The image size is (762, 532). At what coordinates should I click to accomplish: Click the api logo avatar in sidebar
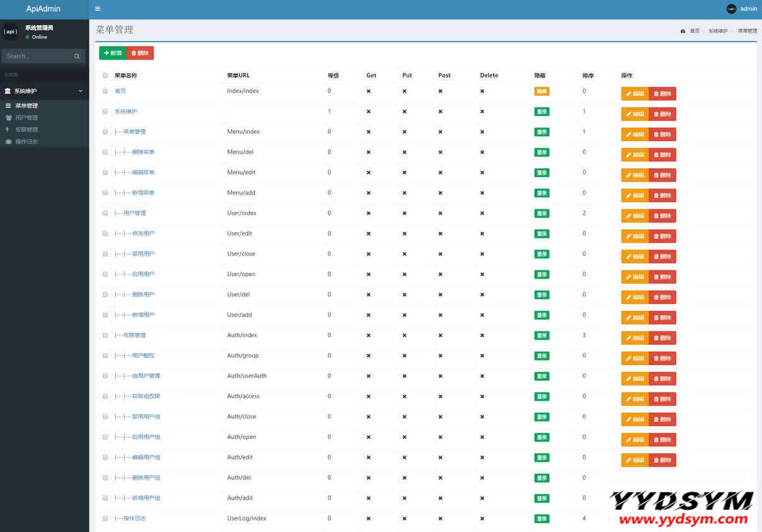click(11, 32)
